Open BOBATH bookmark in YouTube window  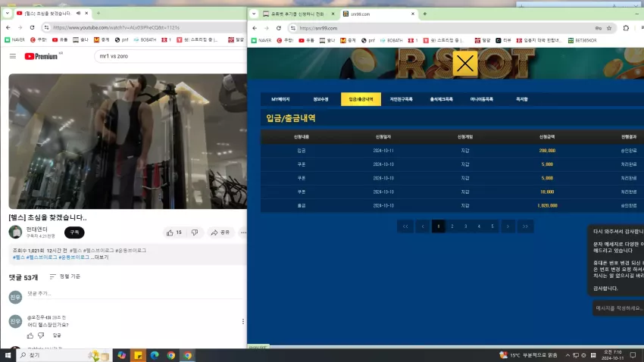point(145,40)
